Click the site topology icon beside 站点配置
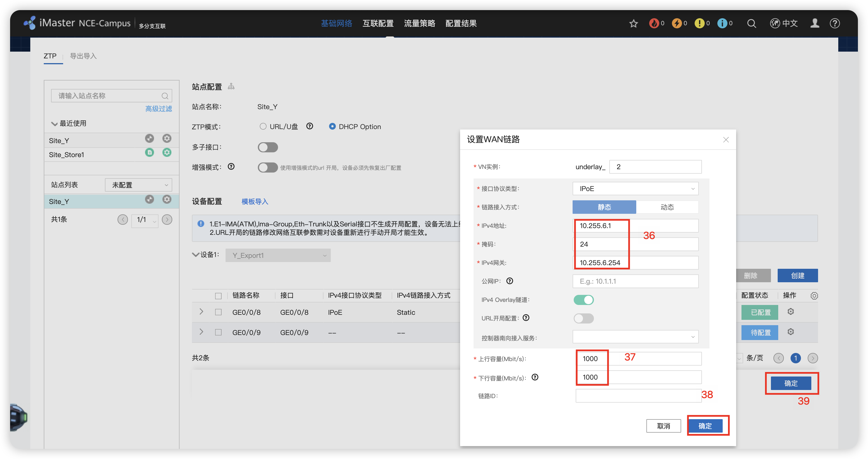 [x=231, y=87]
